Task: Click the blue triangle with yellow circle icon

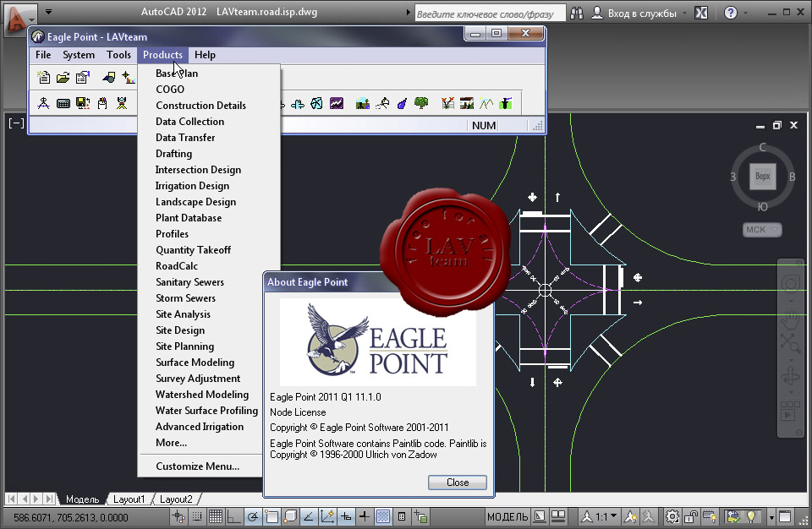Action: coord(109,78)
